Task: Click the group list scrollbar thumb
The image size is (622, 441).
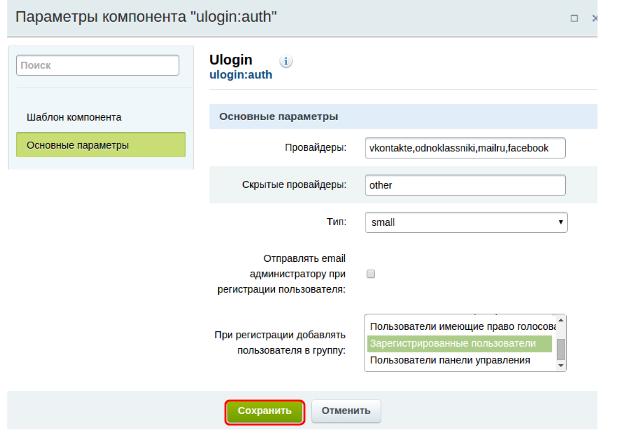Action: point(561,348)
